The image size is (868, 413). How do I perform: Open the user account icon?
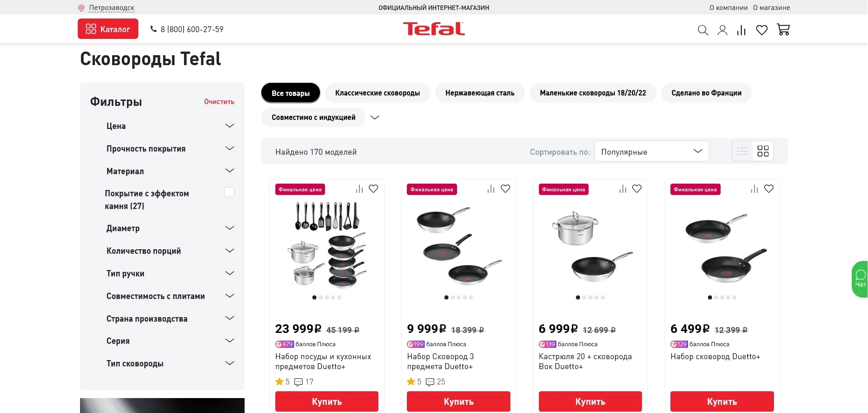722,30
